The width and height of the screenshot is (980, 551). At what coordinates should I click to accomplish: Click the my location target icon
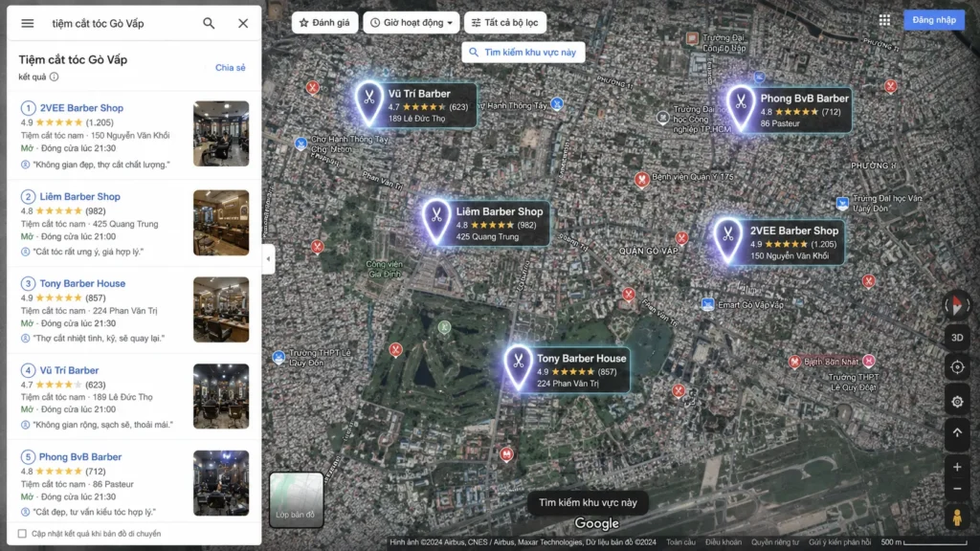[x=957, y=367]
